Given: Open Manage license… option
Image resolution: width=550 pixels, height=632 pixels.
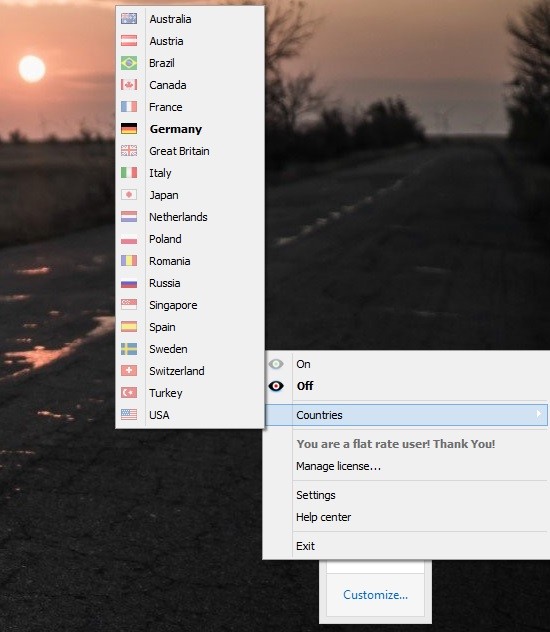Looking at the screenshot, I should coord(338,466).
